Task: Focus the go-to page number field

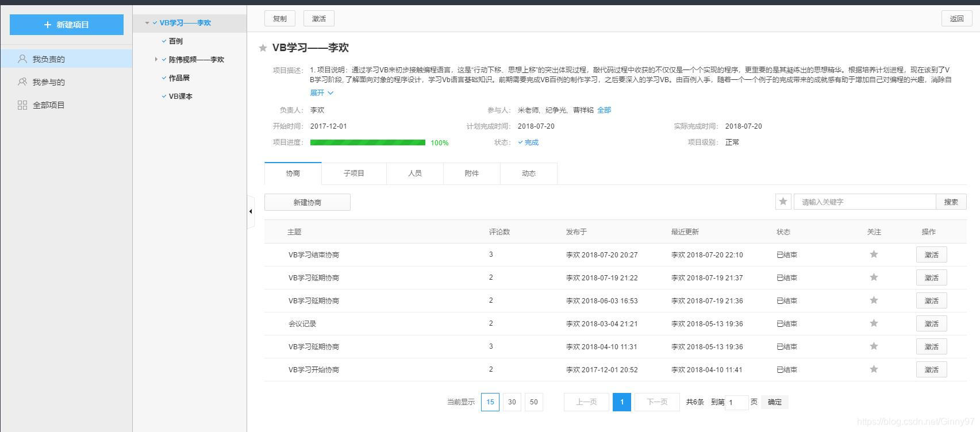Action: click(x=737, y=402)
